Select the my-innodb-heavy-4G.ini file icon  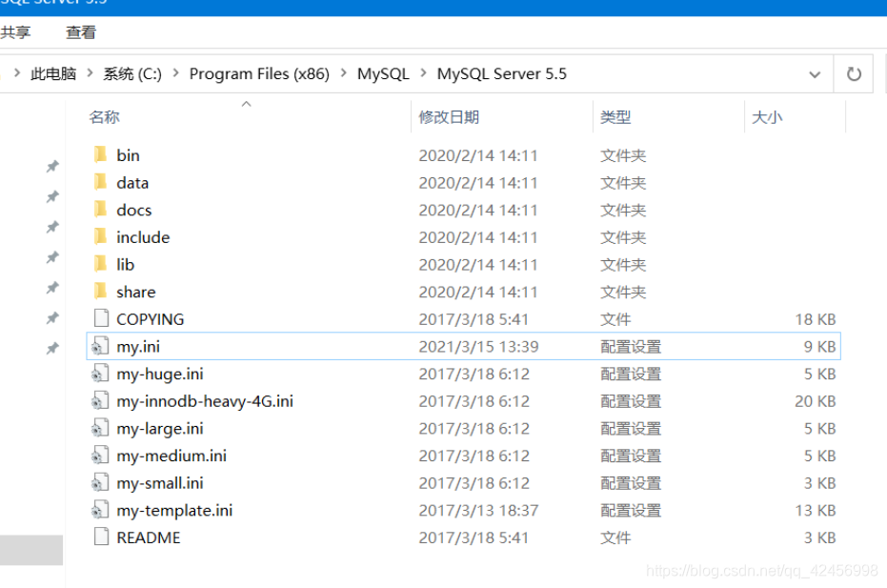101,401
